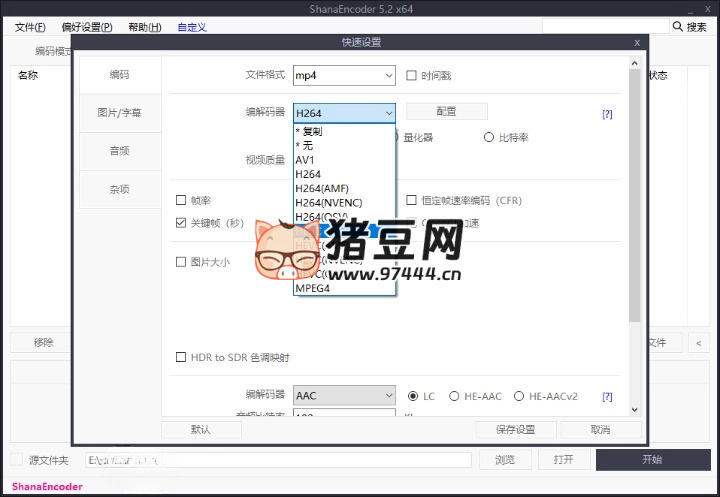Open the 文件格式 mp4 dropdown
This screenshot has height=497, width=720.
(344, 75)
